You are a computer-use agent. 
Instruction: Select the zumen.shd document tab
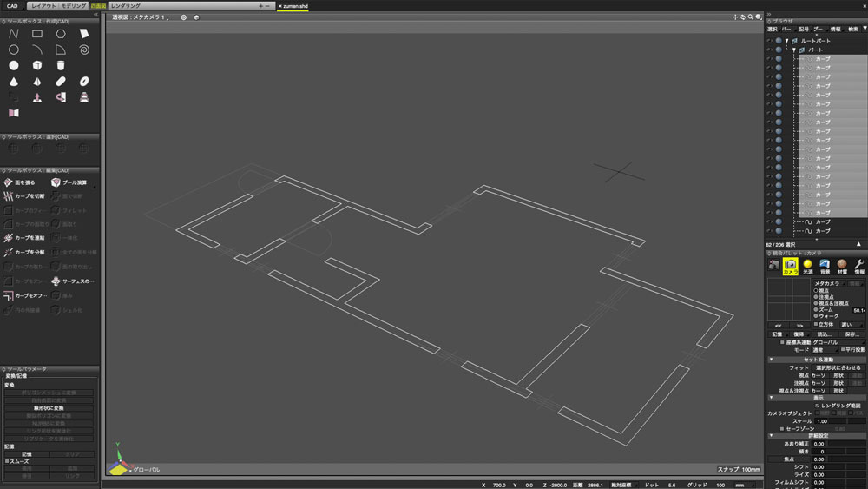click(x=293, y=6)
